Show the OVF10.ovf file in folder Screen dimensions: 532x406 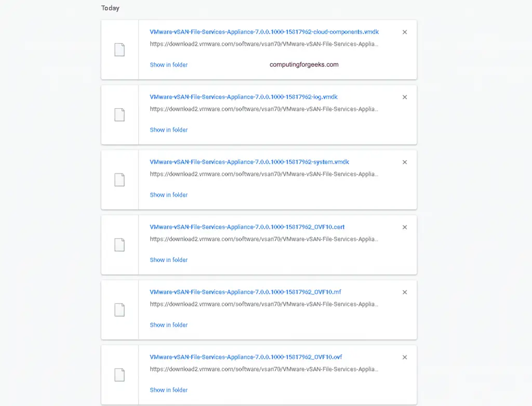[x=169, y=390]
